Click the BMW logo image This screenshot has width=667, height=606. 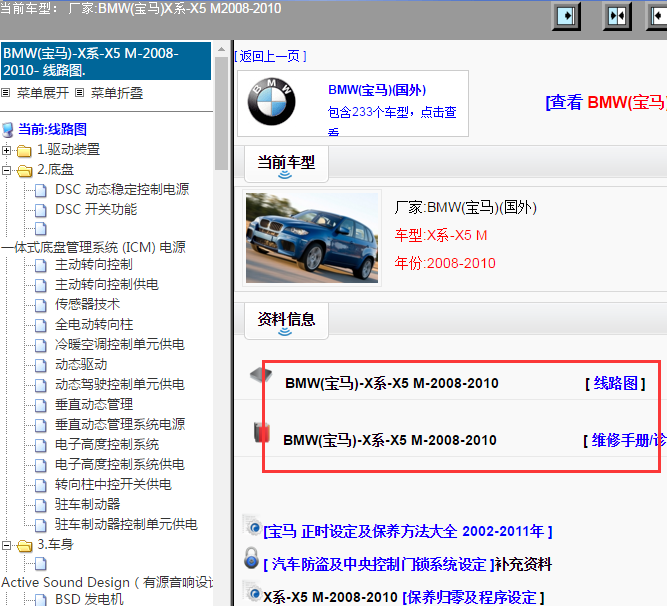click(271, 102)
